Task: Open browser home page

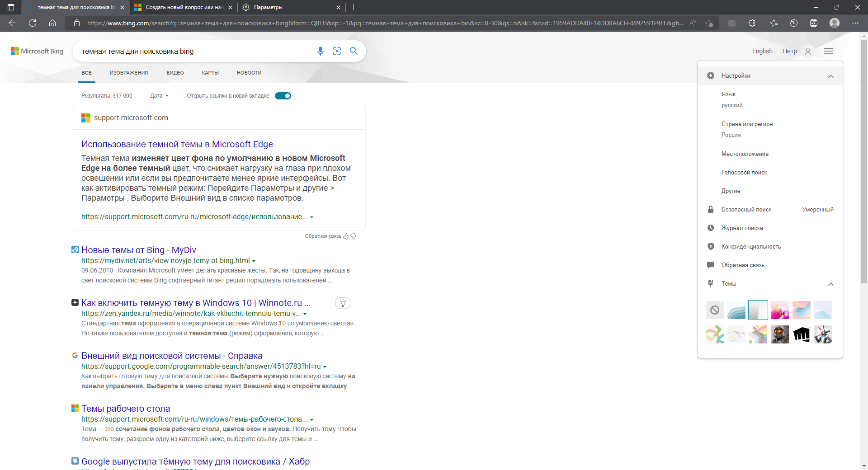Action: pyautogui.click(x=52, y=23)
